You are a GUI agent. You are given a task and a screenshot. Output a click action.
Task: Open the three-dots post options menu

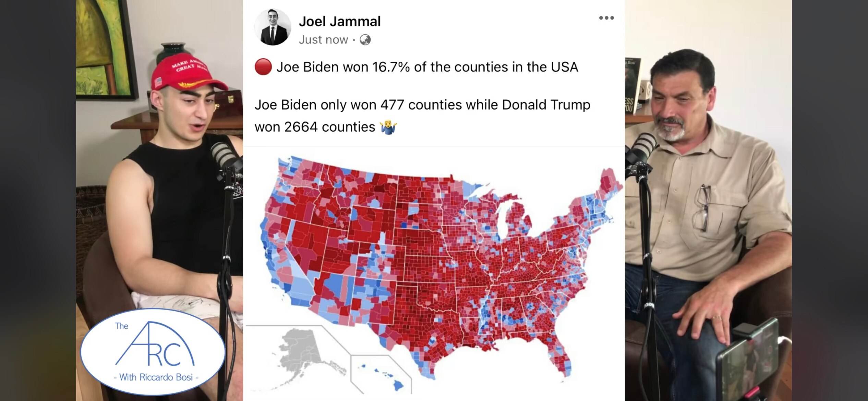606,18
